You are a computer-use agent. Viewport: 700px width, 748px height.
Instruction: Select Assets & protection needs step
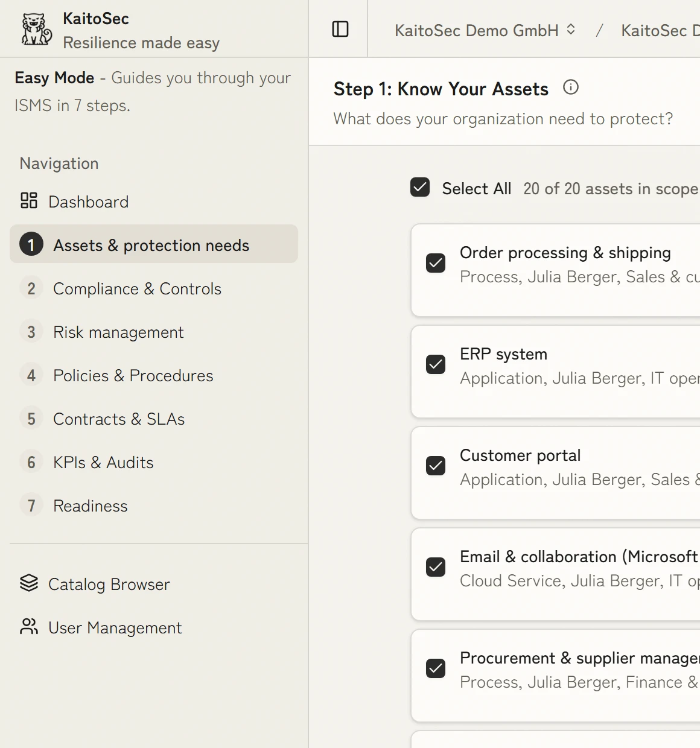click(x=154, y=244)
